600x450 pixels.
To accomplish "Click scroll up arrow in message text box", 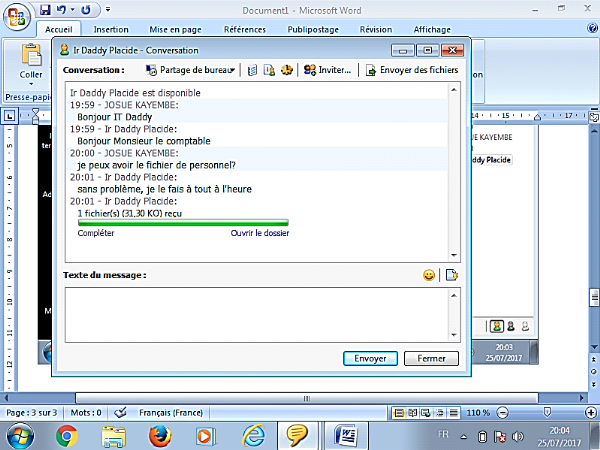I will (454, 295).
